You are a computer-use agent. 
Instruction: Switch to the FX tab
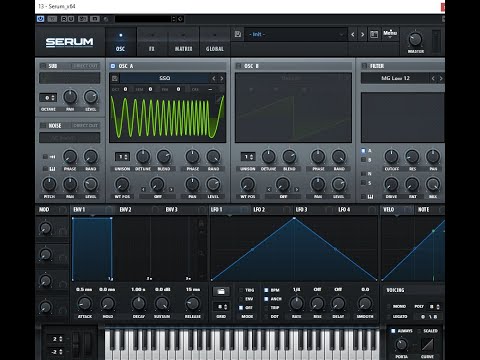[x=152, y=42]
